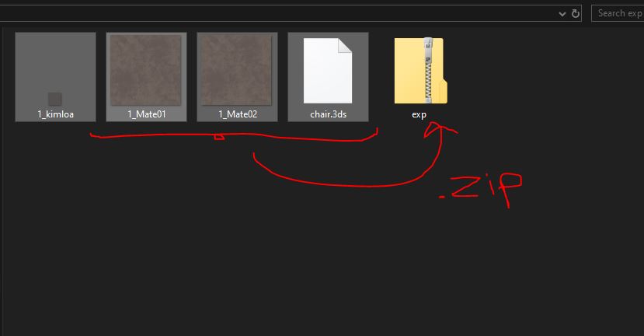Select the exp zipped folder icon
This screenshot has width=644, height=336.
coord(420,70)
